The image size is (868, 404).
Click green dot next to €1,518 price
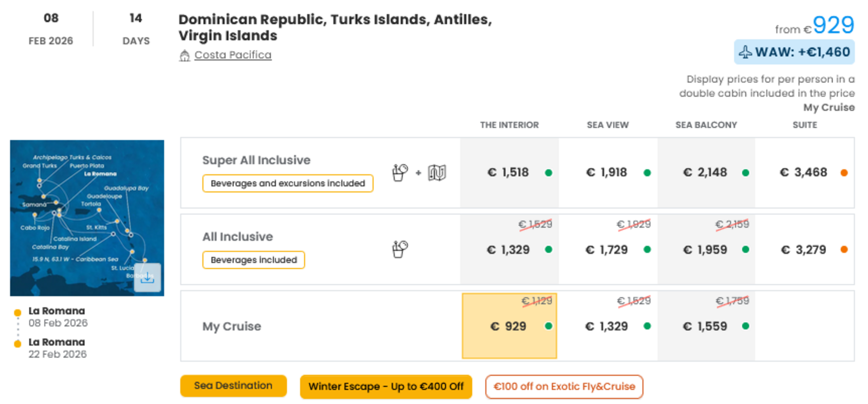tap(549, 173)
